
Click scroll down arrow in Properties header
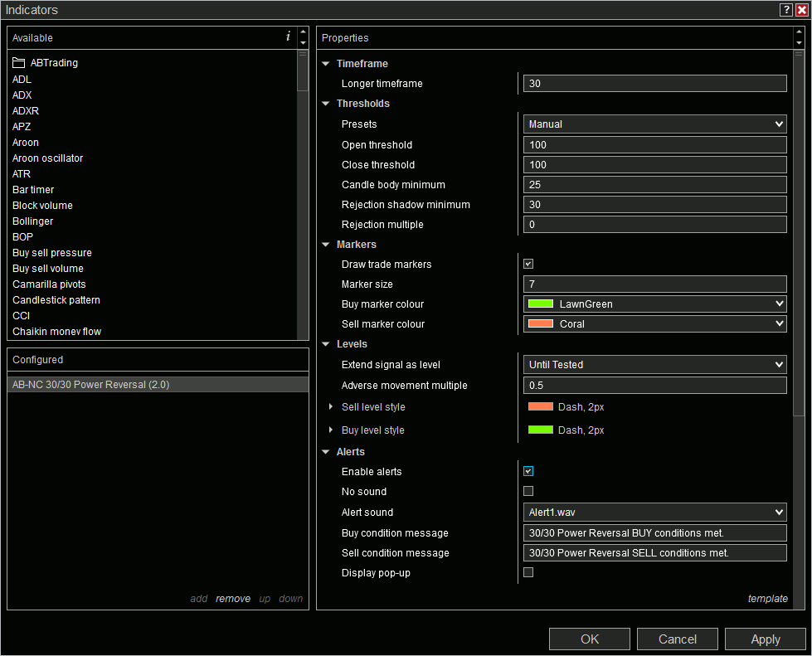pyautogui.click(x=799, y=43)
